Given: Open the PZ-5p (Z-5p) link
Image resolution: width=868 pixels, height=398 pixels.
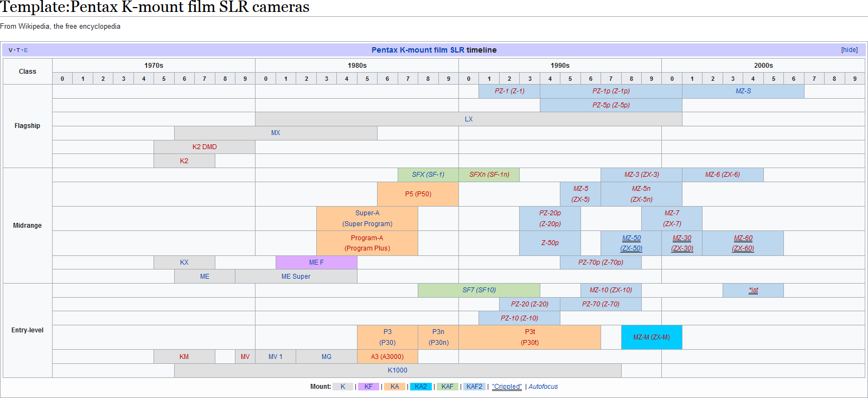Looking at the screenshot, I should tap(611, 105).
